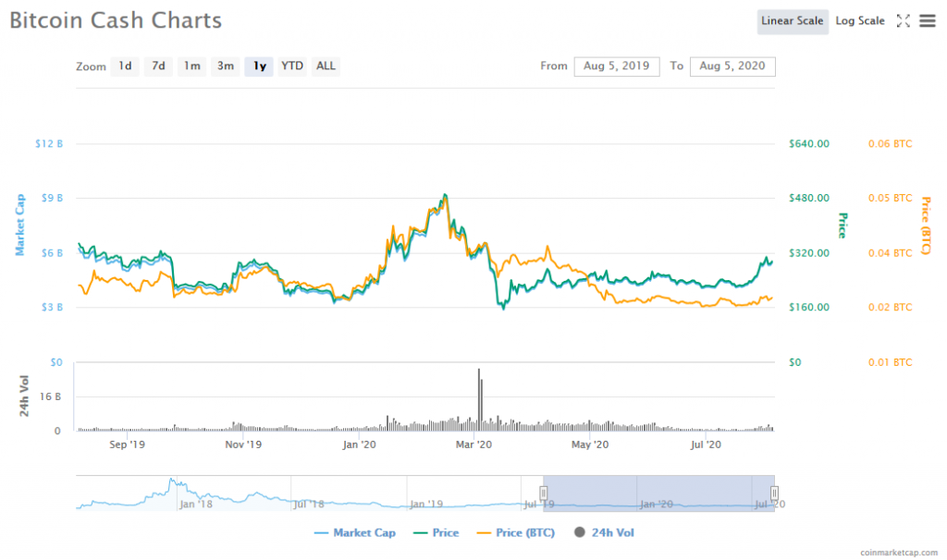The height and width of the screenshot is (560, 947).
Task: Click the $640.00 price axis label
Action: tap(809, 143)
